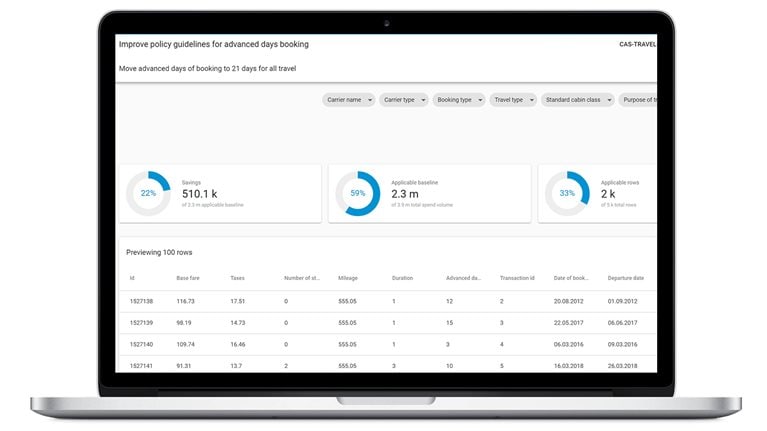
Task: Click base fare value 109.74
Action: click(x=185, y=344)
